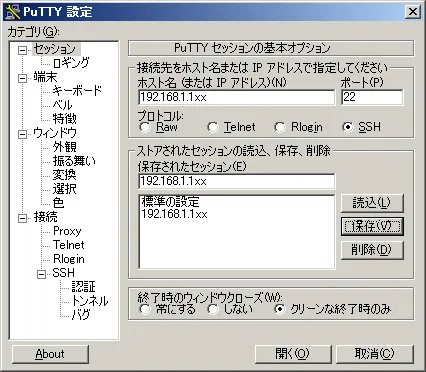Open the ロギング category

click(x=71, y=63)
